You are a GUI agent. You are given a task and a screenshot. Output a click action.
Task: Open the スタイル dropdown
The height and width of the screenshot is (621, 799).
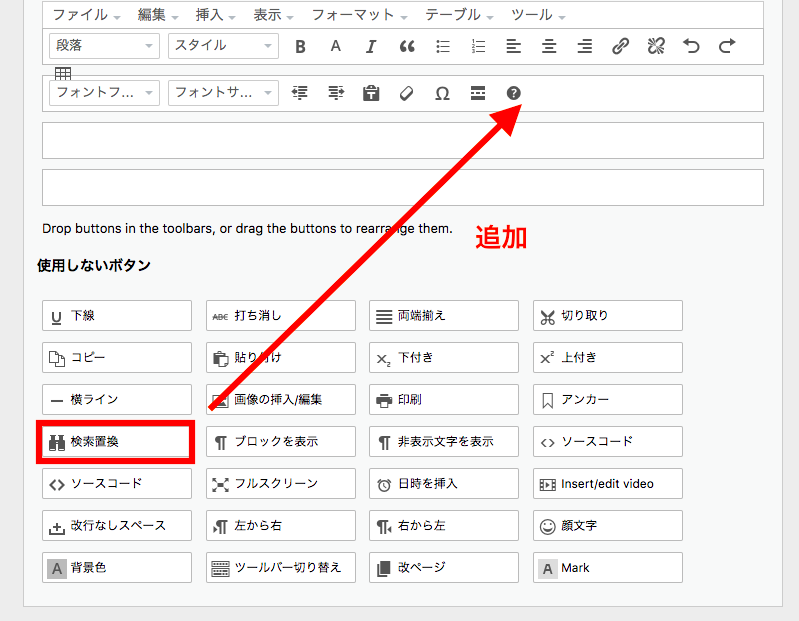click(x=223, y=46)
